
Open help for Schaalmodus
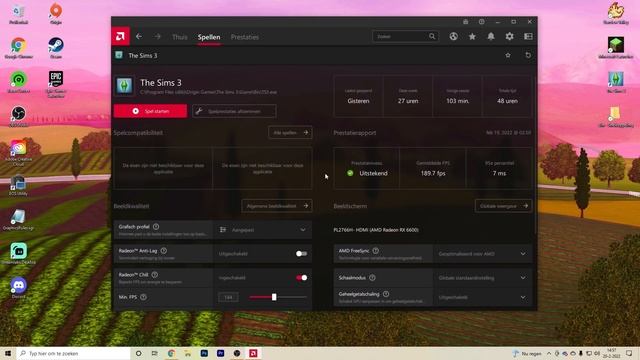[372, 278]
